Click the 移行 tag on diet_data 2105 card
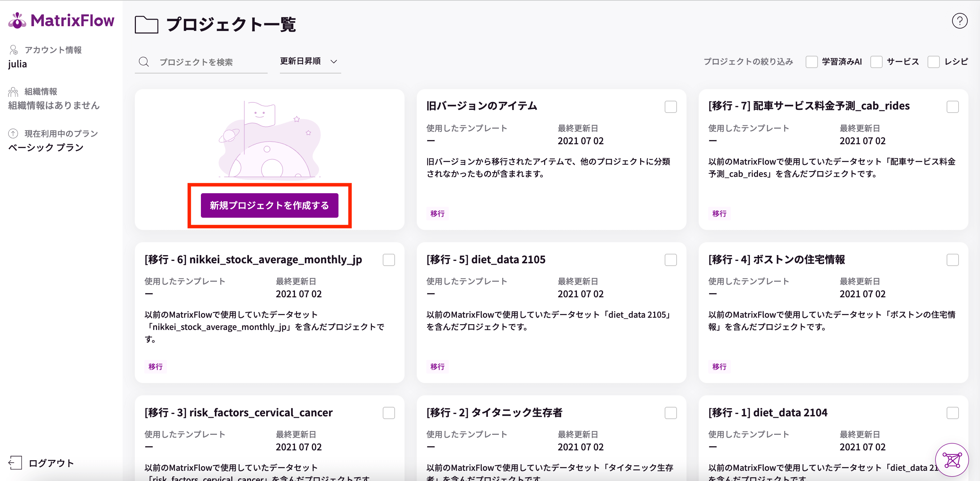980x481 pixels. (437, 367)
